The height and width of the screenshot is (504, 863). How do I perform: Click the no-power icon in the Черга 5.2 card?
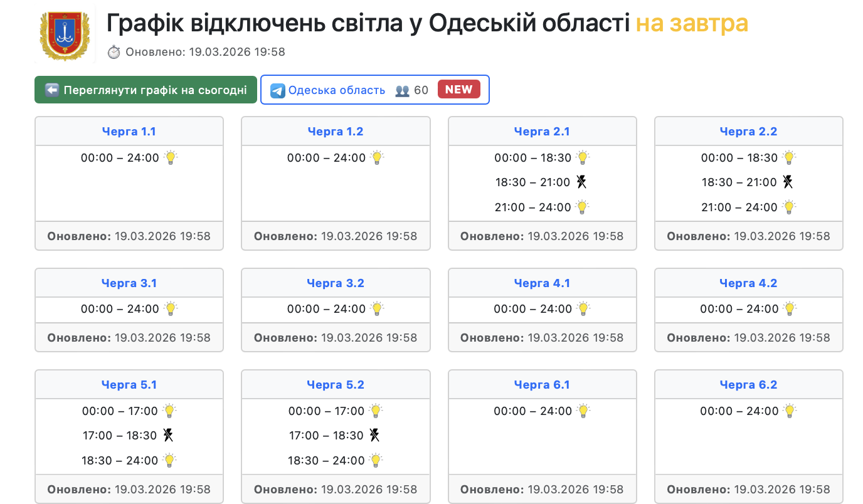click(374, 435)
